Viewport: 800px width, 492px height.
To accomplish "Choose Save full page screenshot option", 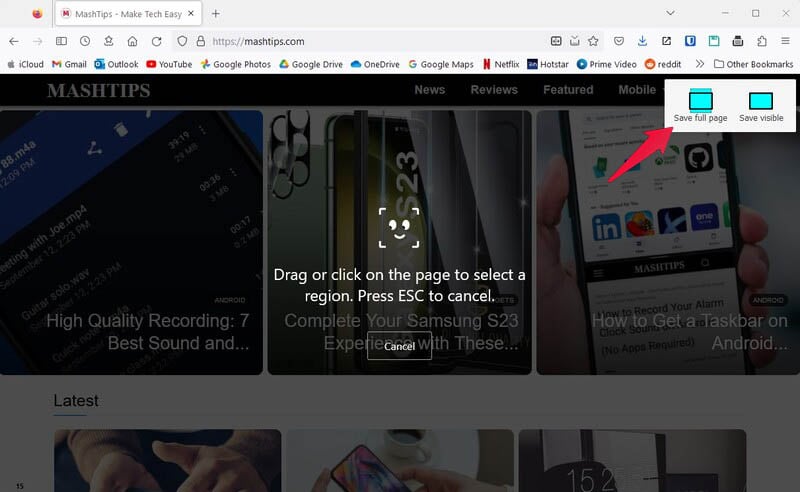I will tap(700, 106).
